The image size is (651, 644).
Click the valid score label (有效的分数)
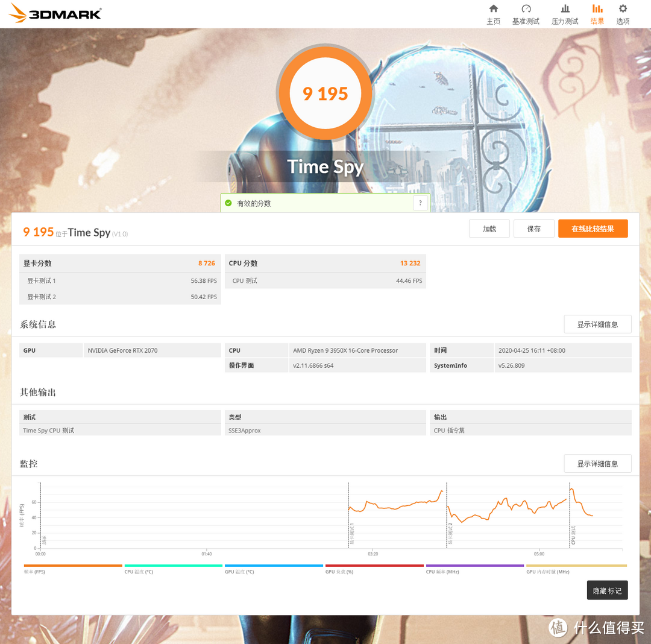tap(254, 203)
